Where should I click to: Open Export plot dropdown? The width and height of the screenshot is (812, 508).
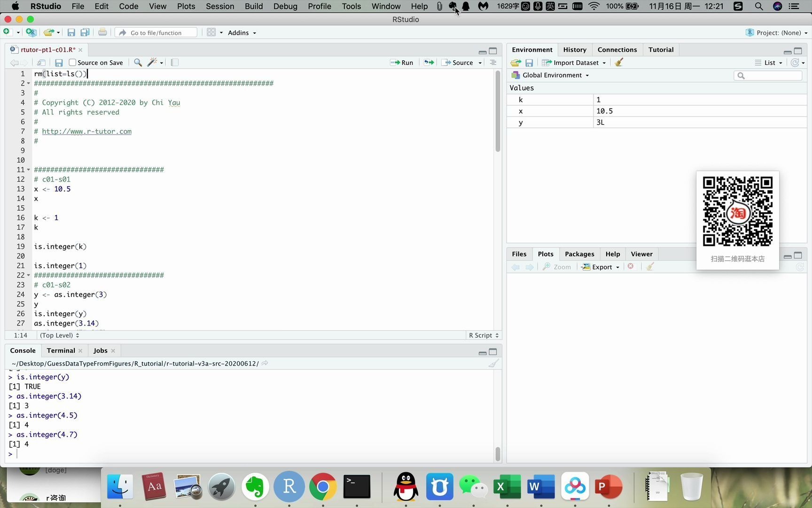coord(601,267)
